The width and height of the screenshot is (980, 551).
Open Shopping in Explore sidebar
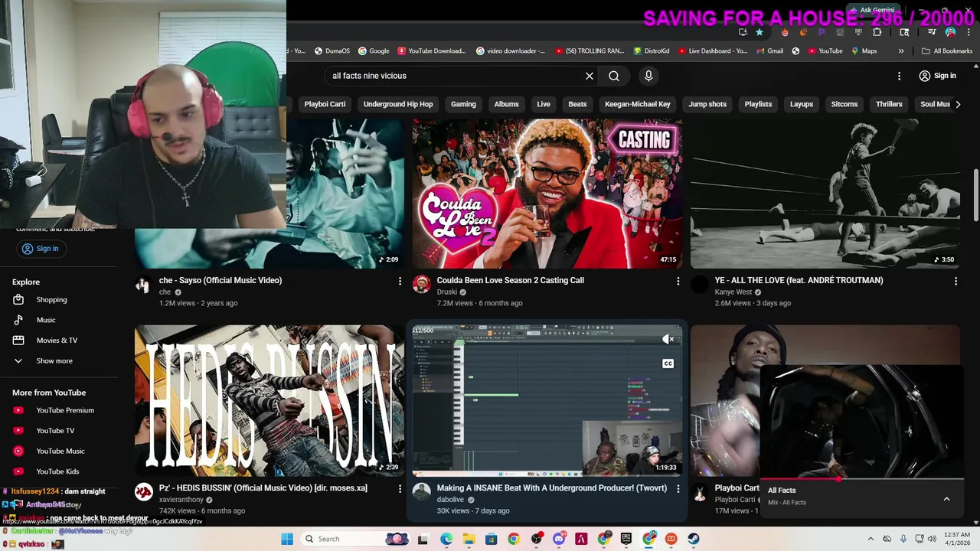pos(51,299)
